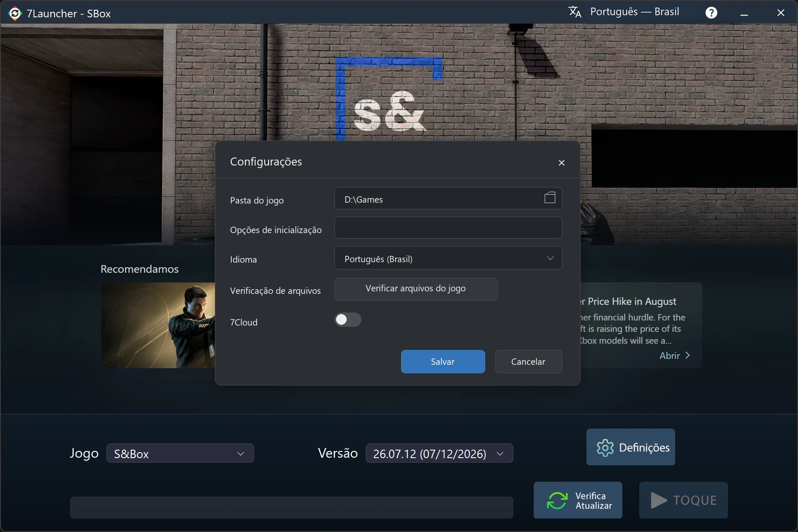This screenshot has height=532, width=798.
Task: Click the Cancelar button
Action: [x=529, y=361]
